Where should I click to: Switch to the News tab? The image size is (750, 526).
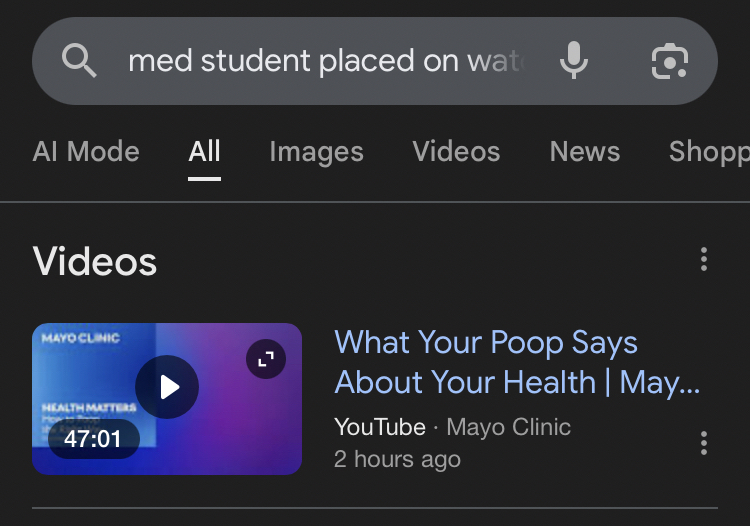point(585,152)
